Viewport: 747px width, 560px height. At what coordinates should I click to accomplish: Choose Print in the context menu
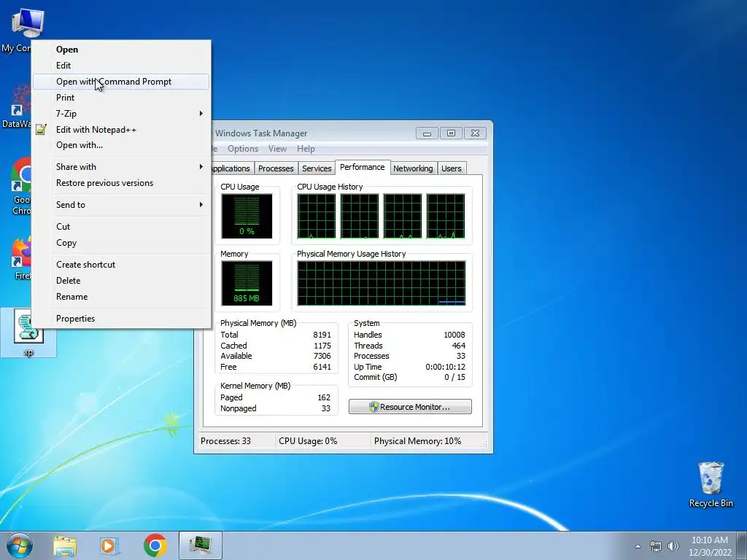coord(121,98)
